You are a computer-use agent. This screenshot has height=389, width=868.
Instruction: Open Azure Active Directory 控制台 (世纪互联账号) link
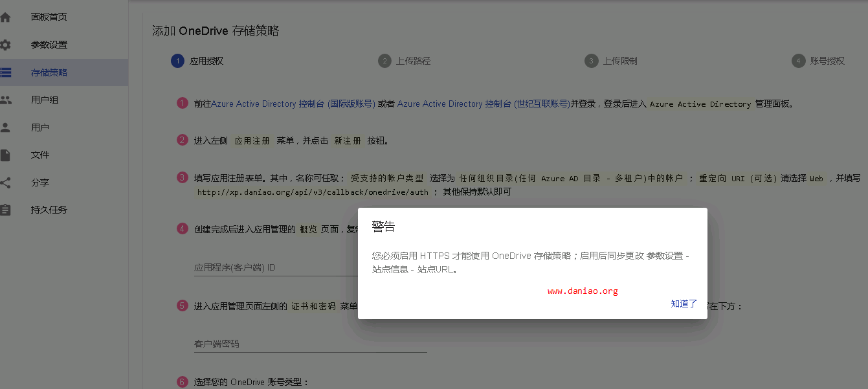[x=484, y=104]
